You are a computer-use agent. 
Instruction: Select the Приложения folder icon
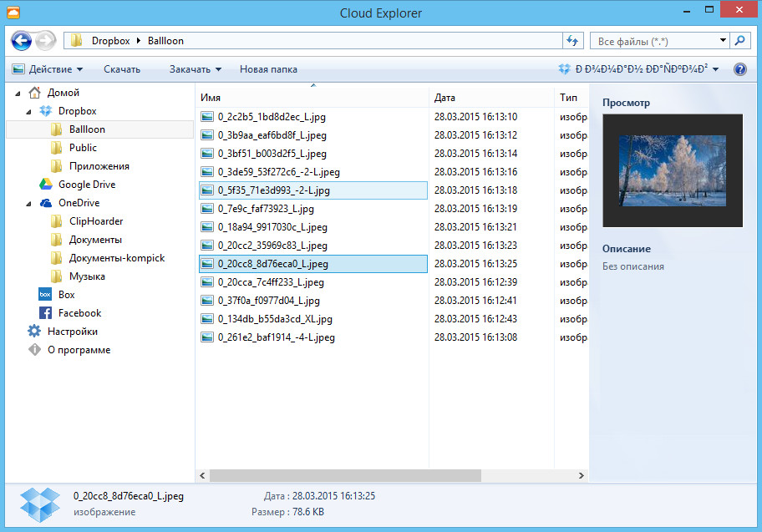point(56,166)
